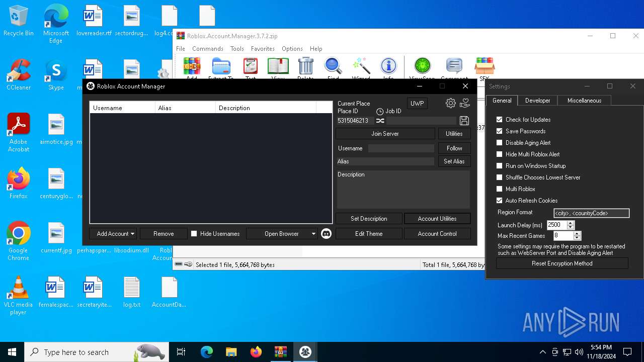Click WinRAR View toolbar icon
Viewport: 644px width, 362px height.
tap(278, 68)
